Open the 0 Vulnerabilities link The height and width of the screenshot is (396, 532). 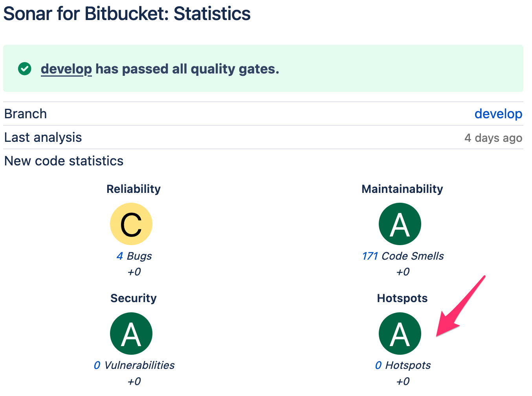pos(97,365)
